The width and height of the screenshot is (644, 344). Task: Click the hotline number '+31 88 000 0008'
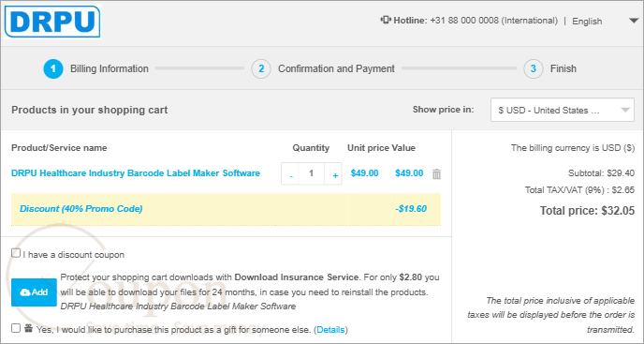[x=464, y=21]
